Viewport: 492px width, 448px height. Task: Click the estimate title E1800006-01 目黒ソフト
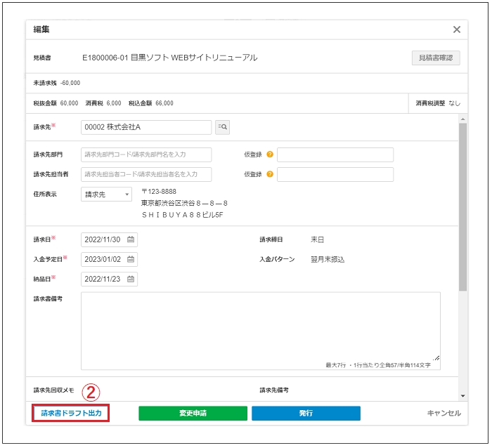click(170, 58)
